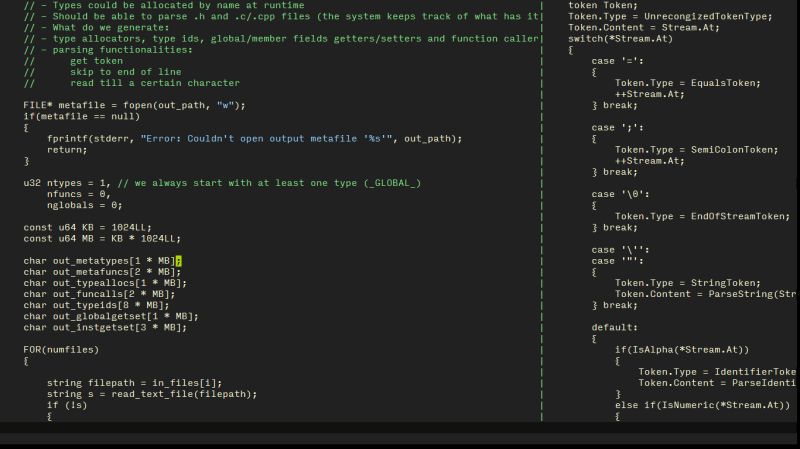Click 'char out_typeids[8 * MB];' line

96,305
